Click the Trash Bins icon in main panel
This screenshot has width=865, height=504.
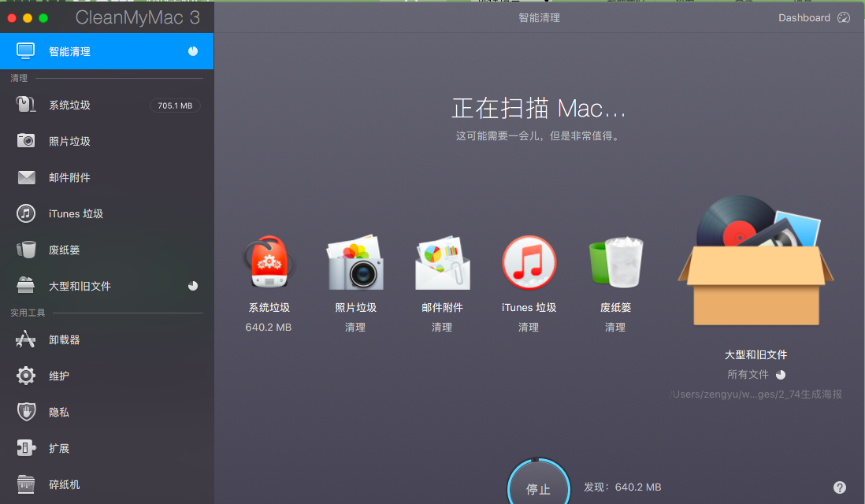click(615, 262)
